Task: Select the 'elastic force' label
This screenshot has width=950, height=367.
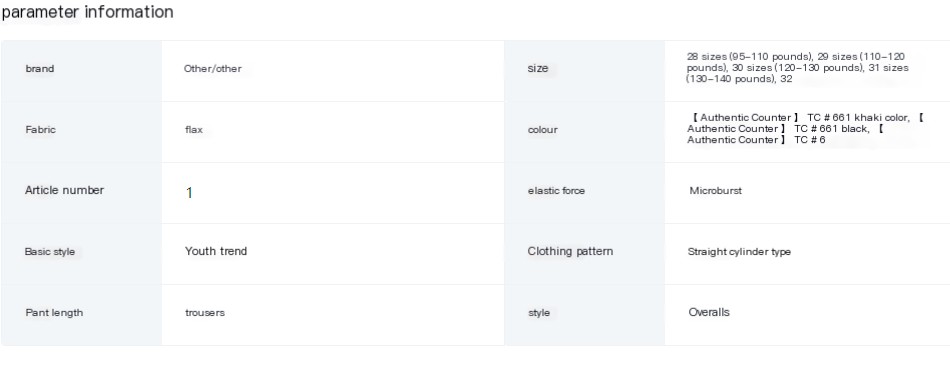Action: pyautogui.click(x=556, y=191)
